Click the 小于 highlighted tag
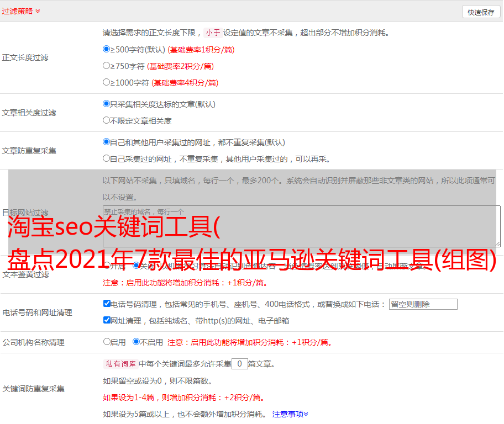 (x=213, y=33)
